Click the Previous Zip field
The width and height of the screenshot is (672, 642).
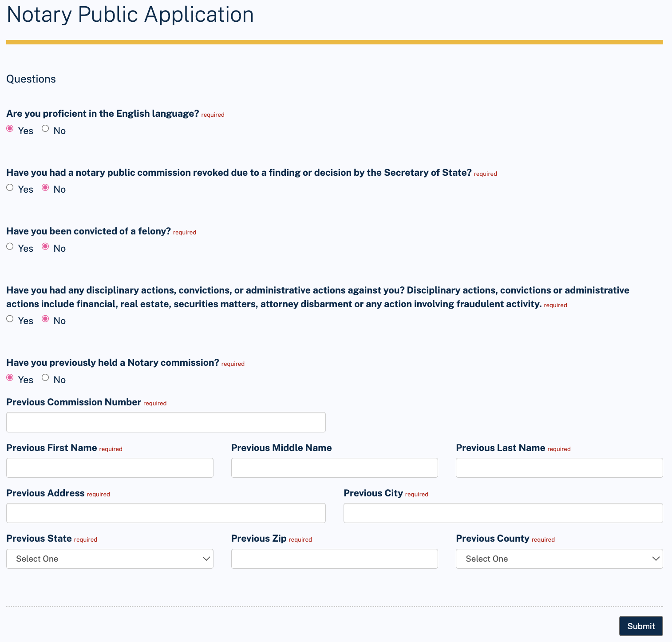tap(334, 559)
